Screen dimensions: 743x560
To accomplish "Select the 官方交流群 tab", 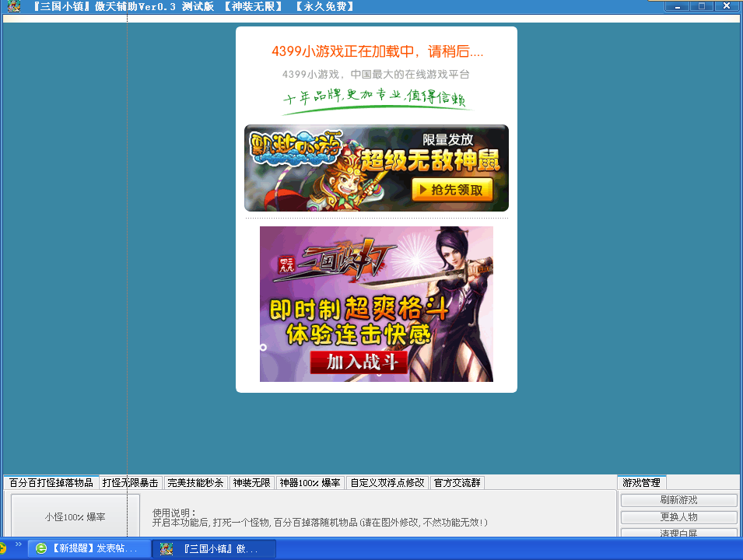I will point(457,483).
